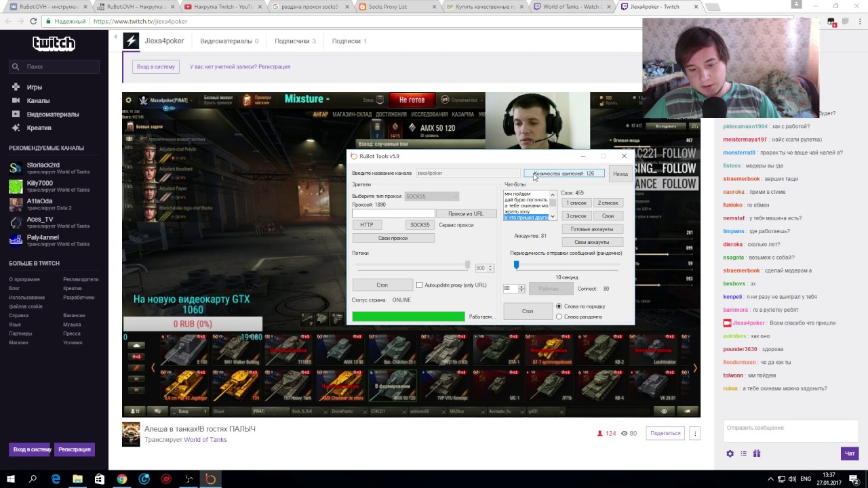Click the Jlexa4poker channel name tab
868x488 pixels.
[x=164, y=41]
